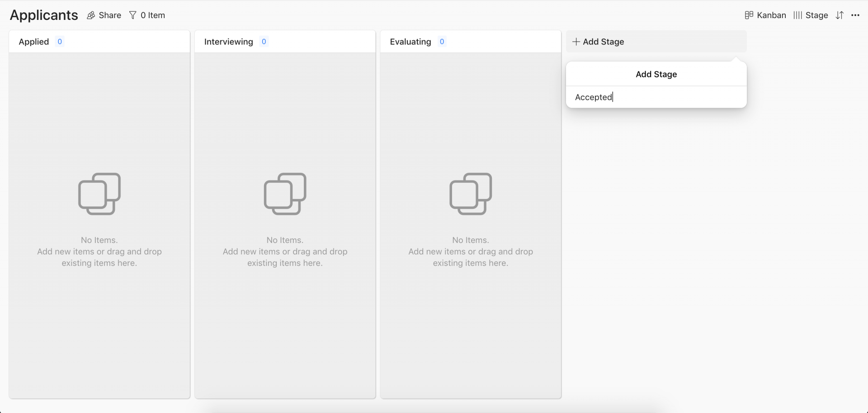Click the plus icon beside Add Stage
This screenshot has height=413, width=868.
tap(576, 42)
